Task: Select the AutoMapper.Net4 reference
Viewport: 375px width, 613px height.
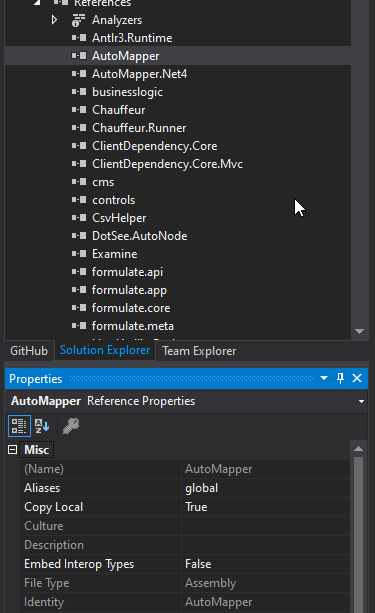Action: pos(140,74)
